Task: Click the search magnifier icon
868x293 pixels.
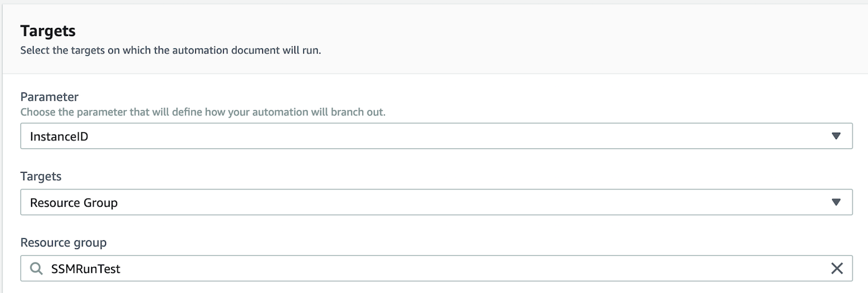Action: tap(37, 268)
